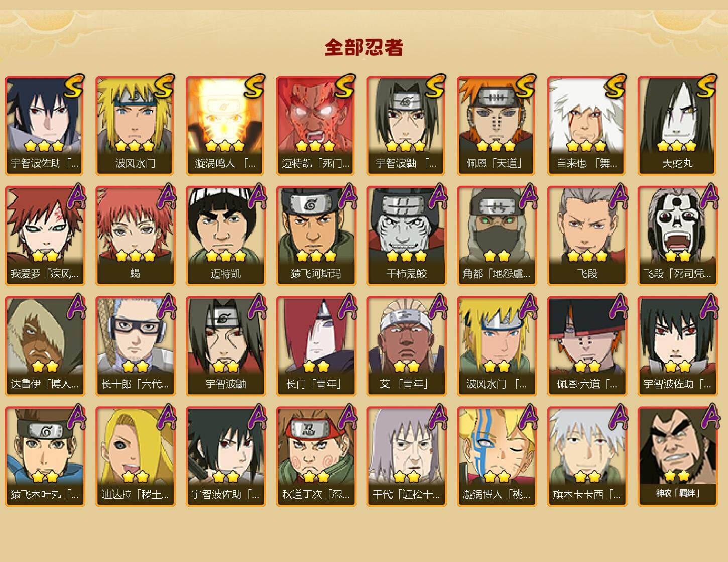The width and height of the screenshot is (728, 562).
Task: Click the two-star rating on 长门 card
Action: [x=316, y=367]
